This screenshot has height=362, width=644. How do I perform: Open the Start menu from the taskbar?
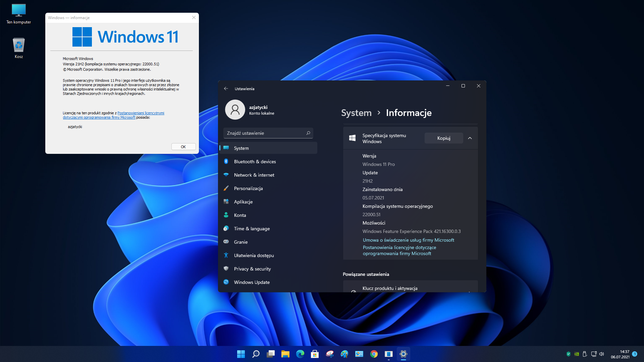[241, 354]
